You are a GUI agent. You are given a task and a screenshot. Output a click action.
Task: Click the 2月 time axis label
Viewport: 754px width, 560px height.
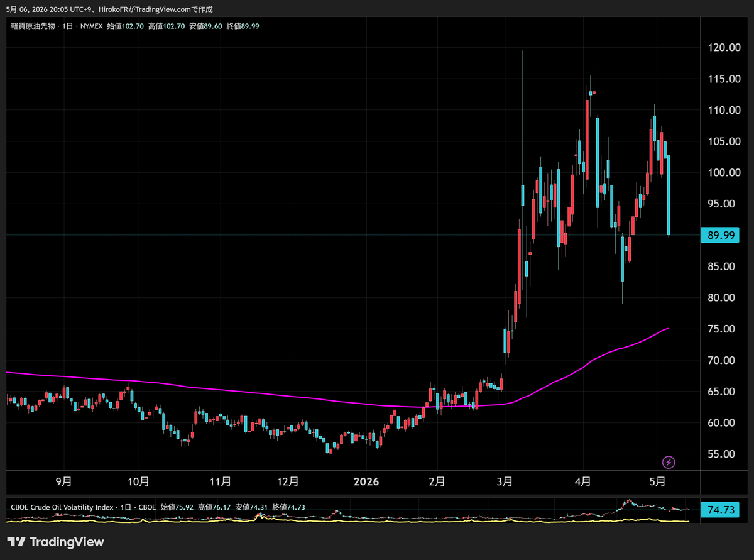[437, 482]
